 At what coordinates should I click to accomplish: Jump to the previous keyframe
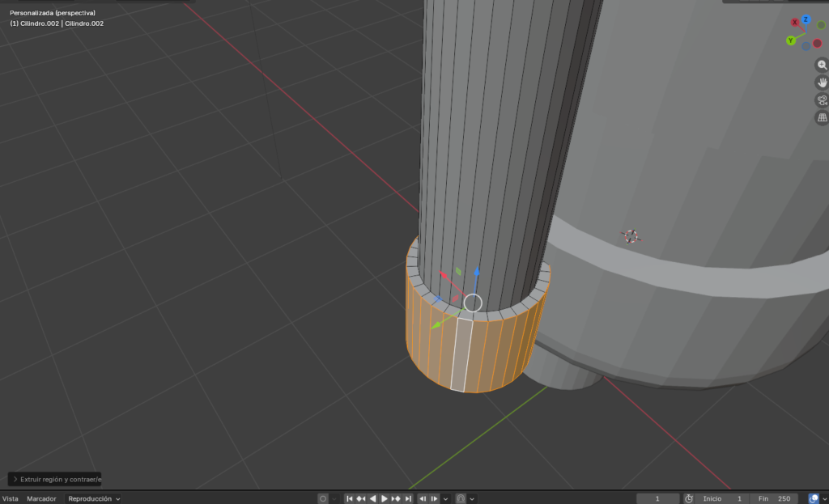[361, 498]
